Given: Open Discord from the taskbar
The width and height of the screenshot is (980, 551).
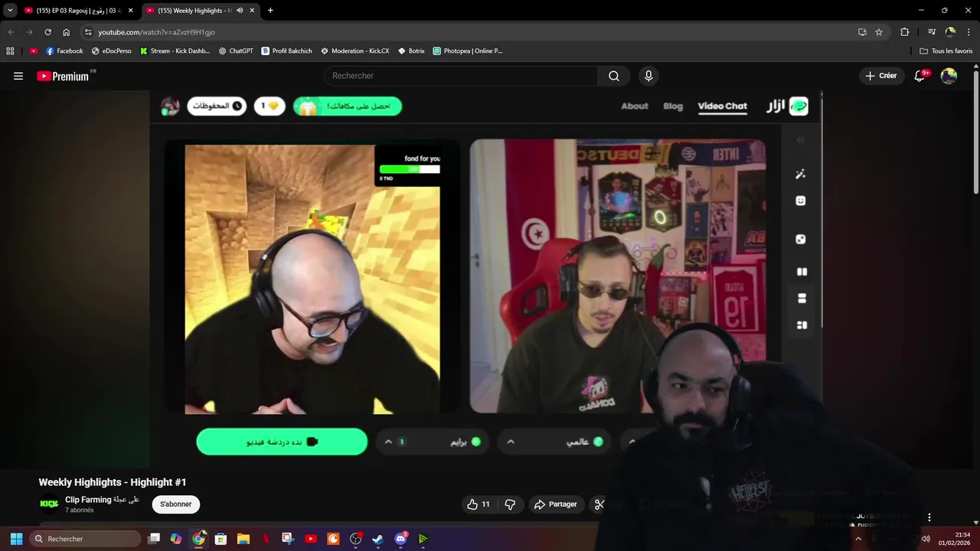Looking at the screenshot, I should tap(400, 539).
